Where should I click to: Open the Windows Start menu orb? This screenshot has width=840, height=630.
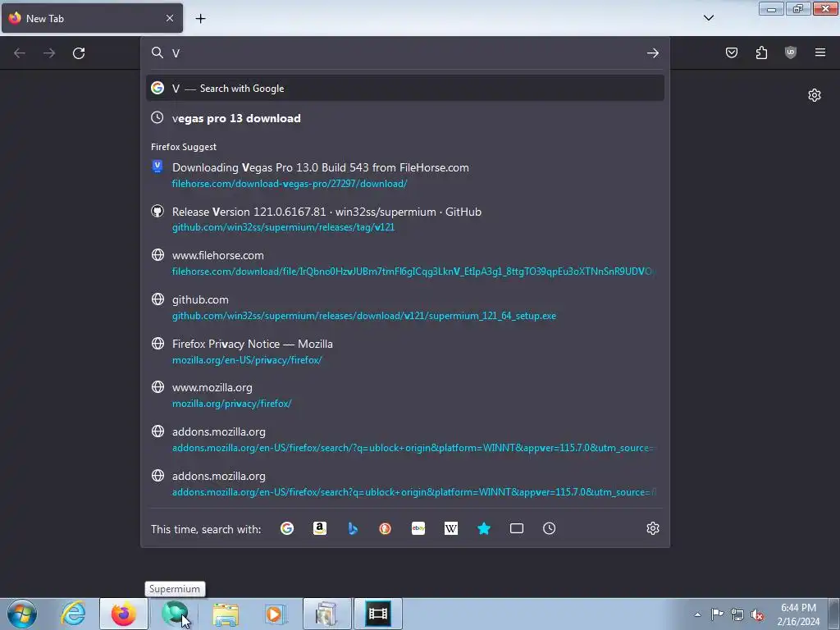[22, 614]
